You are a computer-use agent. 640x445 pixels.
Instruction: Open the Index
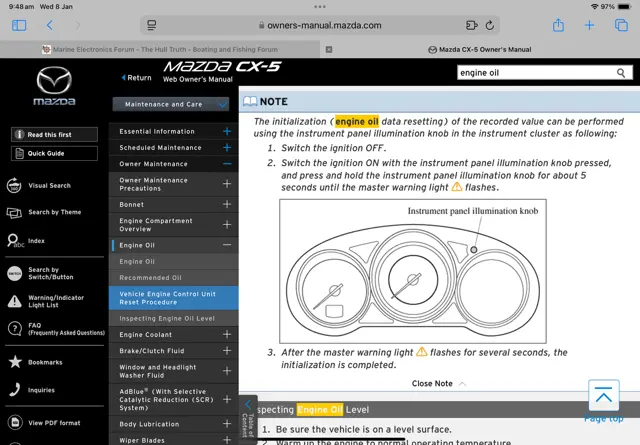[26, 241]
